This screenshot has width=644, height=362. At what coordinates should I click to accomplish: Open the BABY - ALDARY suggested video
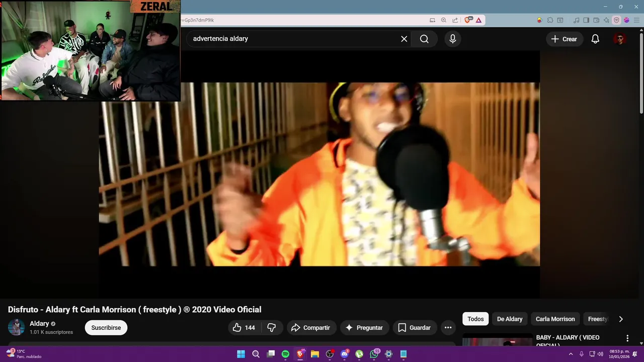(x=568, y=340)
